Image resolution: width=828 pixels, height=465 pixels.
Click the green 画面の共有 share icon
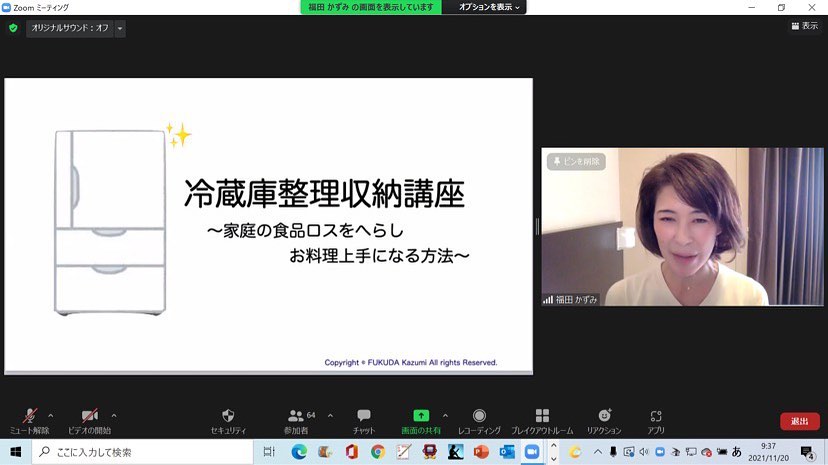pyautogui.click(x=421, y=416)
